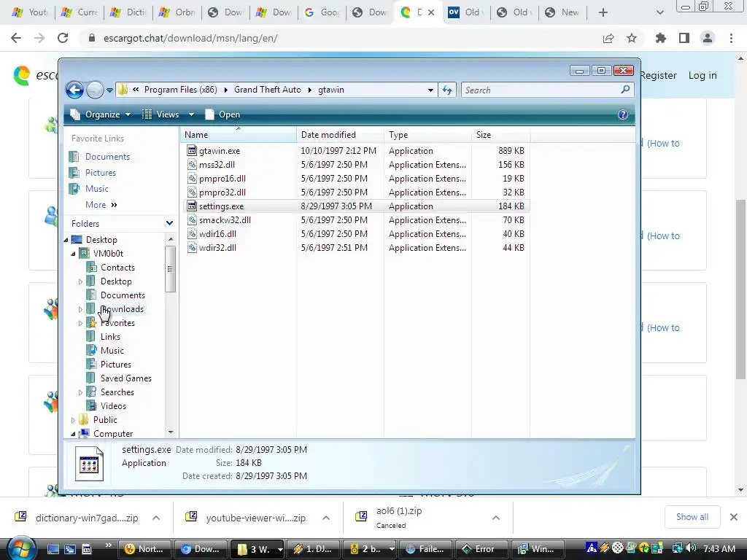Open tab search chevron in Chrome

pyautogui.click(x=659, y=12)
